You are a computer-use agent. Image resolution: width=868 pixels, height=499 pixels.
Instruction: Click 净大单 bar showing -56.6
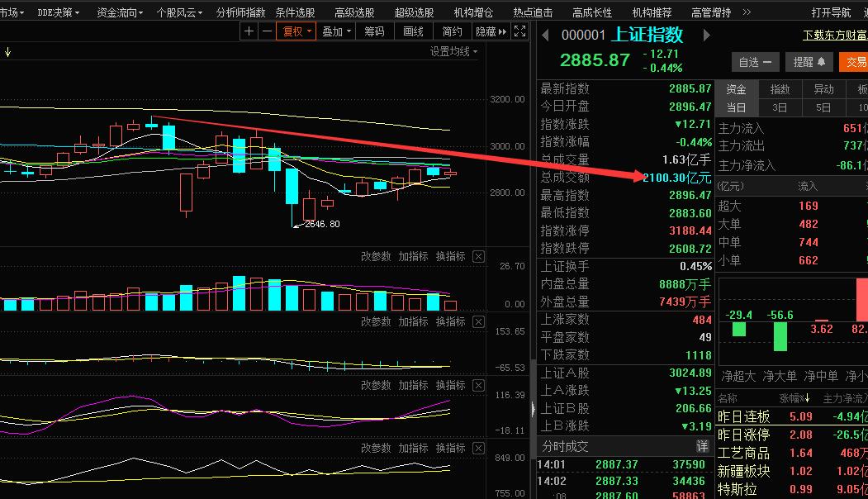[780, 336]
